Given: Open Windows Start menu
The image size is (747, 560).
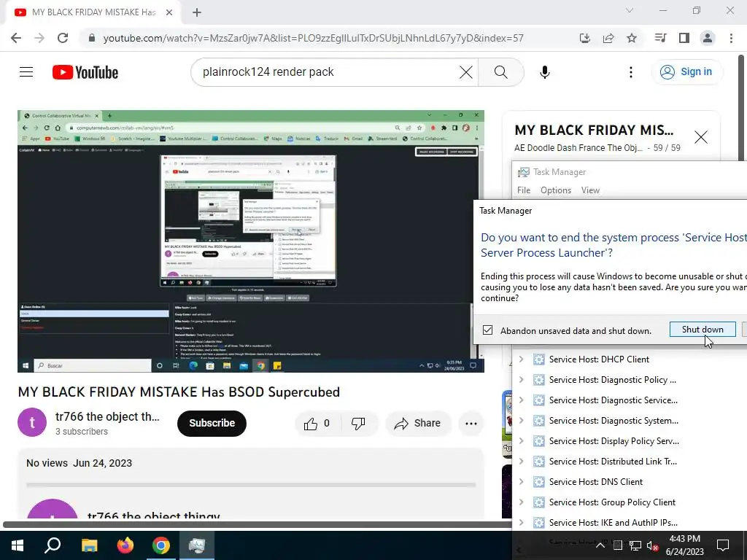Looking at the screenshot, I should click(18, 545).
